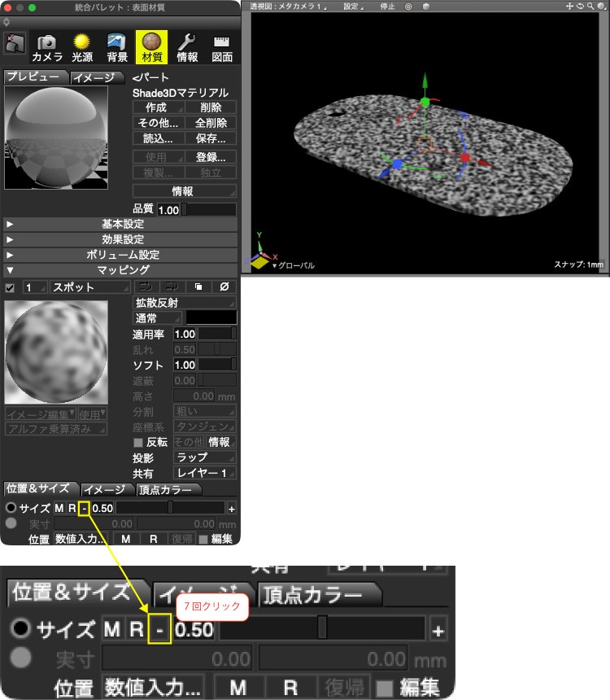Open the 投影 ラップ dropdown
This screenshot has height=700, width=610.
pyautogui.click(x=205, y=457)
